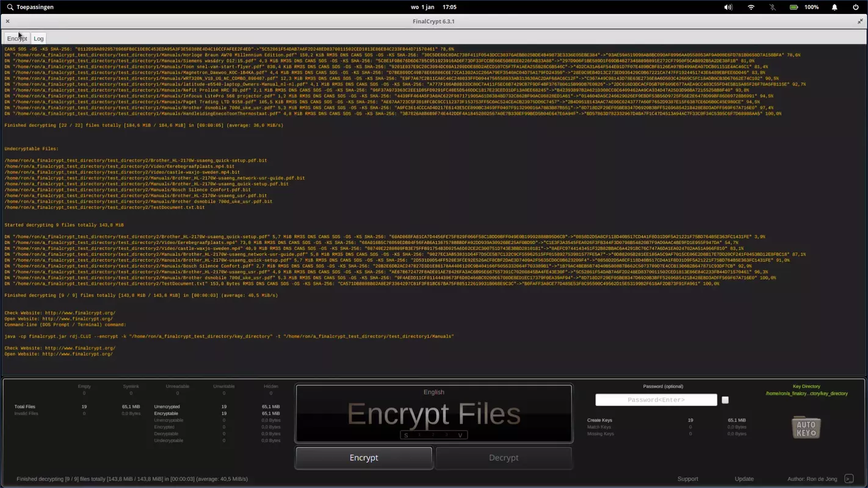The height and width of the screenshot is (488, 868).
Task: Click the English language label
Action: pos(434,392)
